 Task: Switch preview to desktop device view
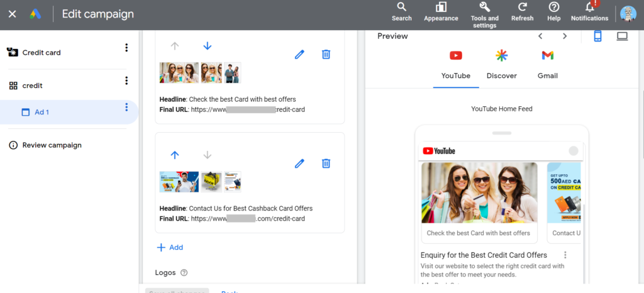[x=622, y=36]
